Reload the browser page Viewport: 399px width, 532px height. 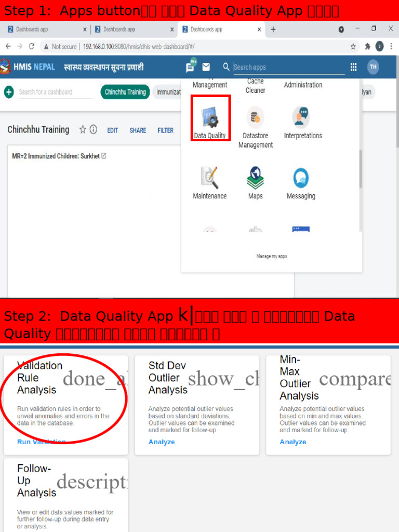pos(32,46)
